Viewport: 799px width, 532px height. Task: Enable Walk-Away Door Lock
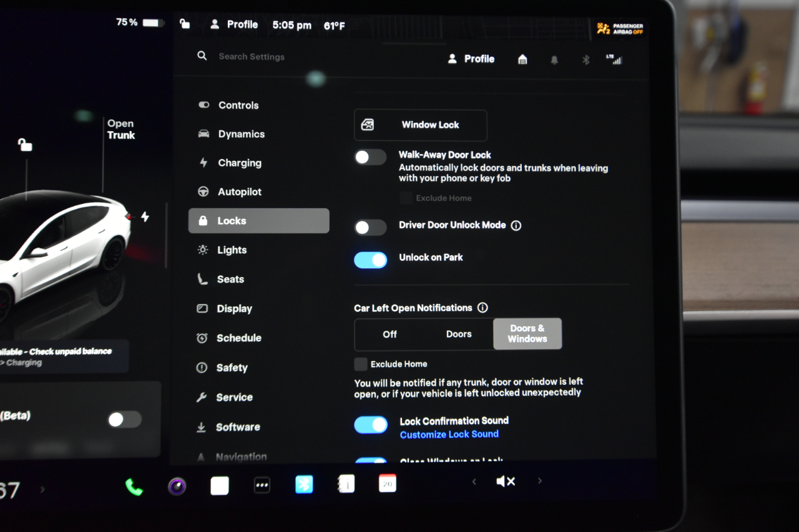[x=370, y=157]
